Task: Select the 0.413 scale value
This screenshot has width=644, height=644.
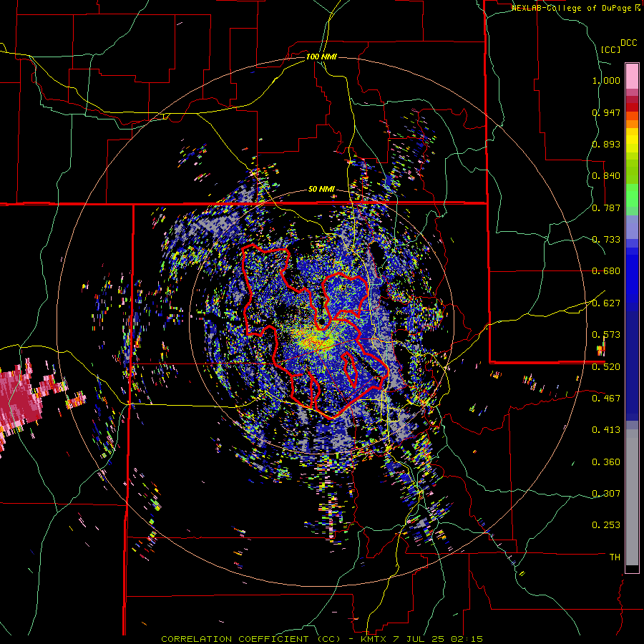Action: [x=606, y=430]
